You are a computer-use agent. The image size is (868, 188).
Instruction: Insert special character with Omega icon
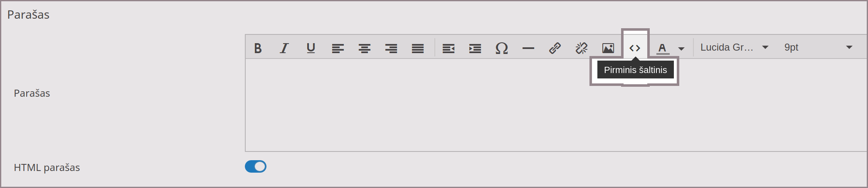501,48
